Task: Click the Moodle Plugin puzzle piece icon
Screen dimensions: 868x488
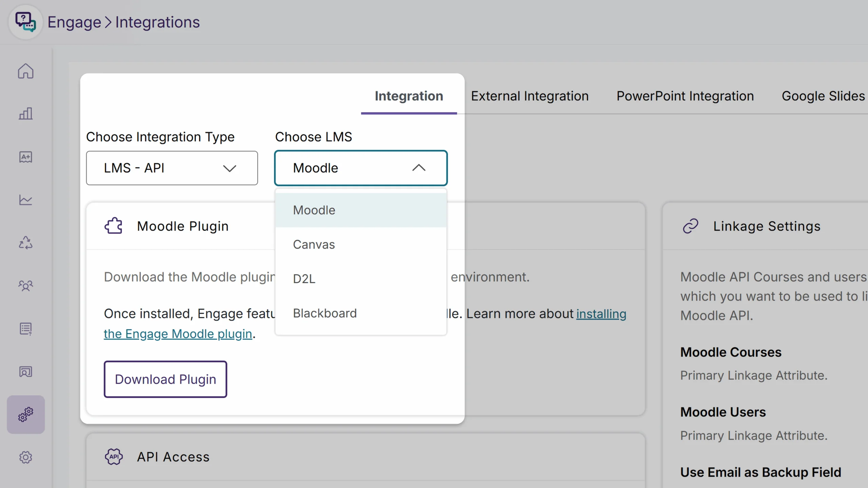Action: [114, 225]
